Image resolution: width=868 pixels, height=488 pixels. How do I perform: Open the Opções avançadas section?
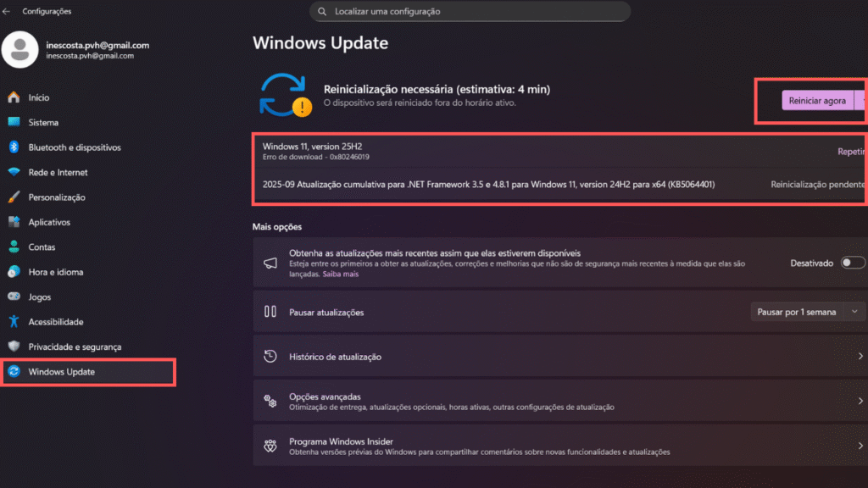coord(558,402)
